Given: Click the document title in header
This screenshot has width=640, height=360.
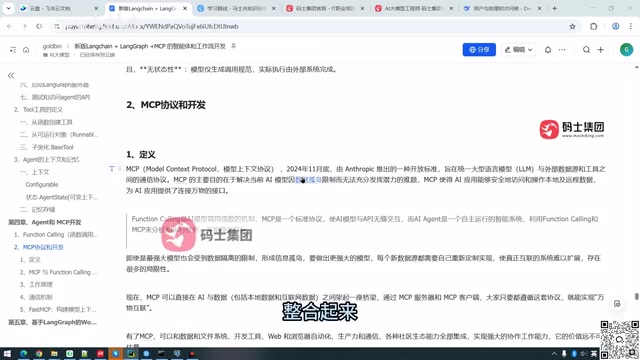Looking at the screenshot, I should coord(150,47).
